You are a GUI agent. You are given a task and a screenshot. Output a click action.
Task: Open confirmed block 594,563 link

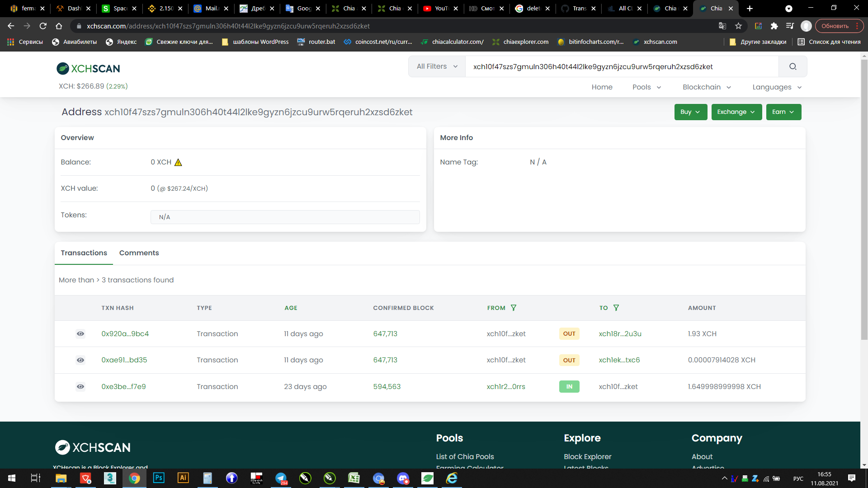(387, 387)
